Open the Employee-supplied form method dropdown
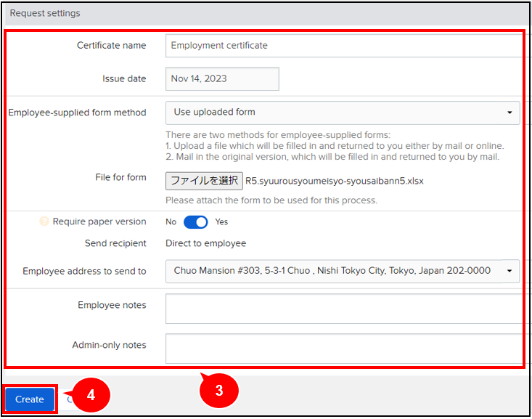 pyautogui.click(x=341, y=113)
